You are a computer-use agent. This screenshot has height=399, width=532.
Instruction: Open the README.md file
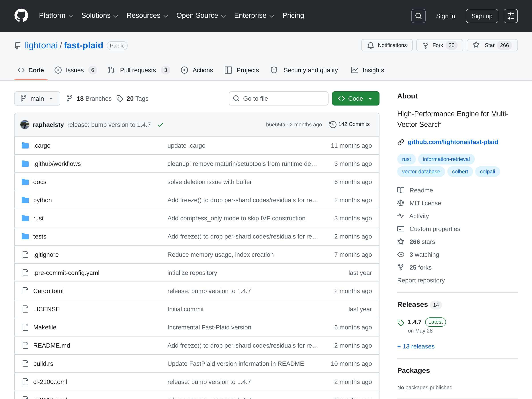point(52,345)
